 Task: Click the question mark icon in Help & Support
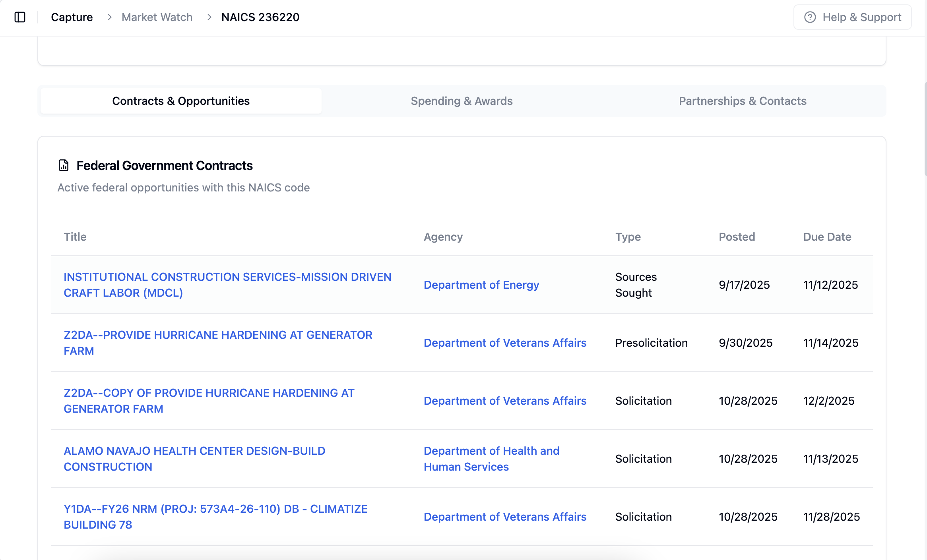[811, 17]
